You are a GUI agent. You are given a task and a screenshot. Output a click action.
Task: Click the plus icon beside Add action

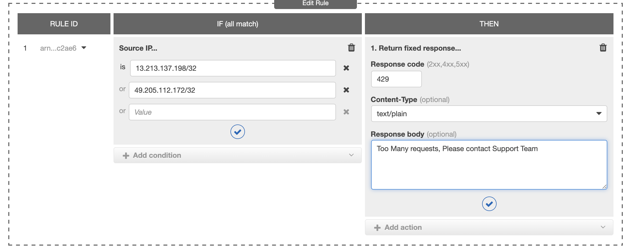[x=377, y=228]
